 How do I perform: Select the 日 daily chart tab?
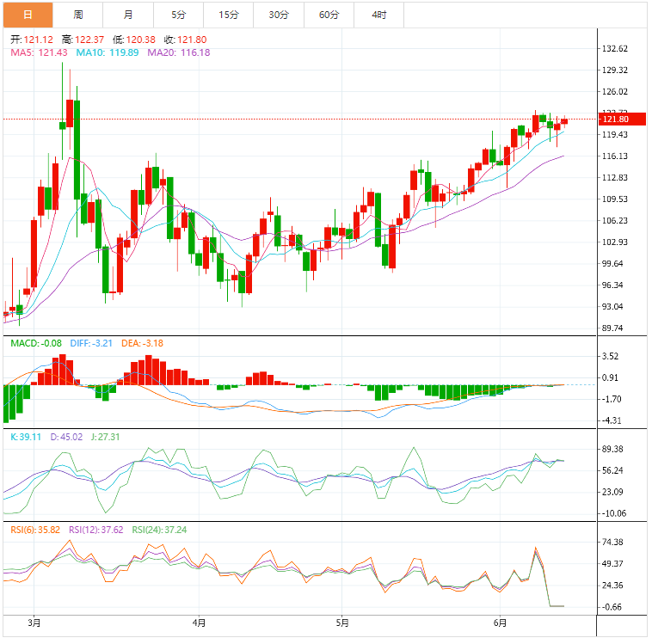[x=28, y=15]
